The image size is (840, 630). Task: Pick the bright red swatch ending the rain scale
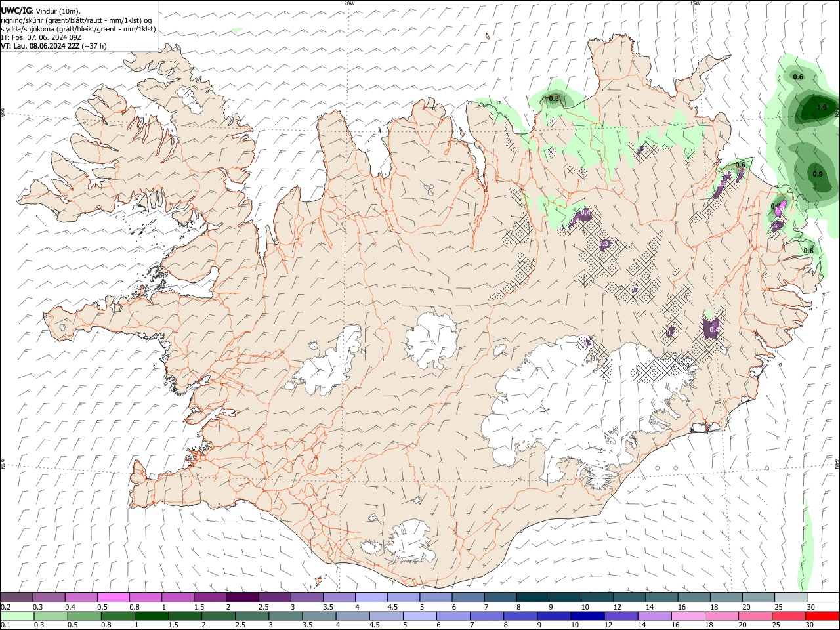point(822,616)
